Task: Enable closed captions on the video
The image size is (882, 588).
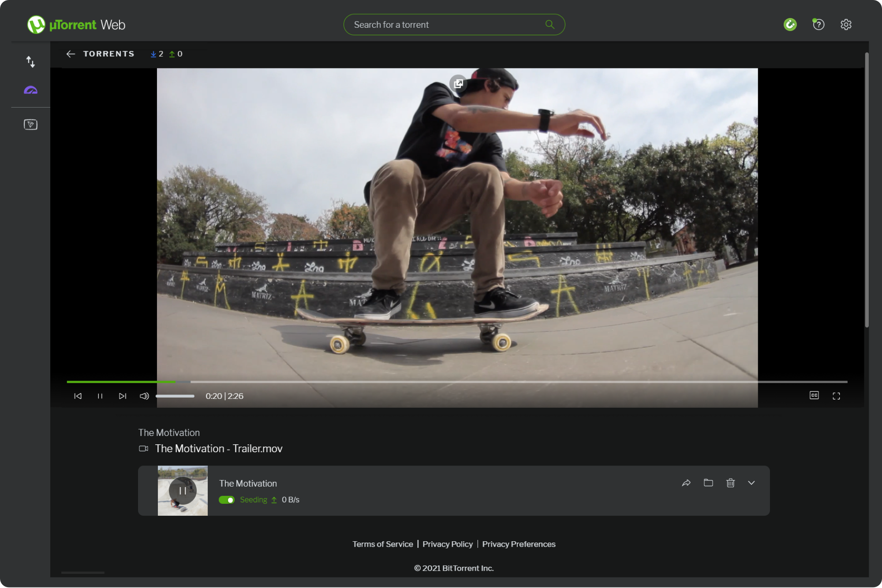Action: [814, 396]
